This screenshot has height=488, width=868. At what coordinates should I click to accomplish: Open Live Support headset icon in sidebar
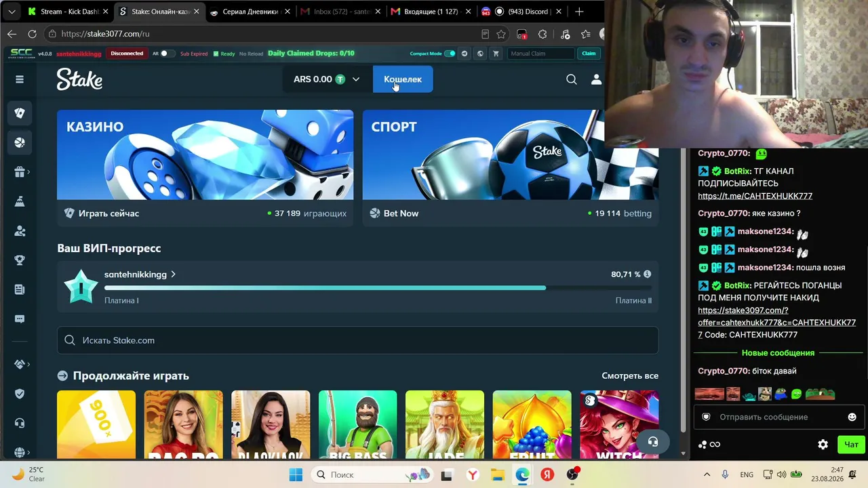(20, 423)
